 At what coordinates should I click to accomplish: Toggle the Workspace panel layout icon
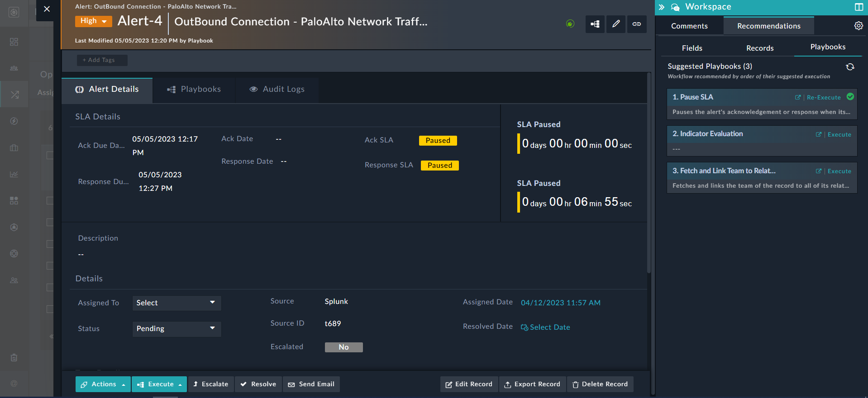(858, 7)
